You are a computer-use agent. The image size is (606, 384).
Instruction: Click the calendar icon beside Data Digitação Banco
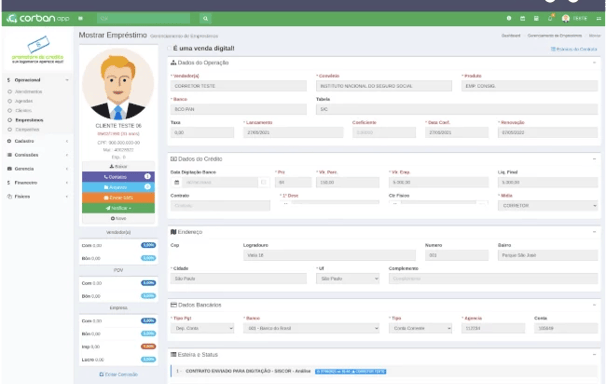(x=177, y=182)
